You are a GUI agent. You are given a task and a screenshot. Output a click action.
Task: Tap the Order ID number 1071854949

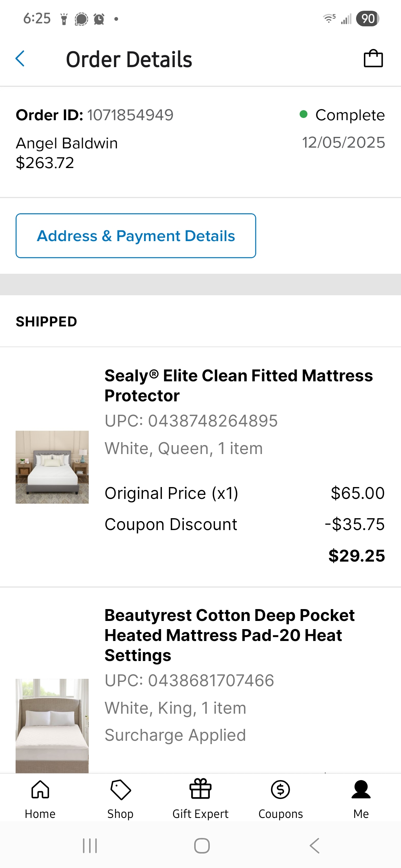click(130, 115)
